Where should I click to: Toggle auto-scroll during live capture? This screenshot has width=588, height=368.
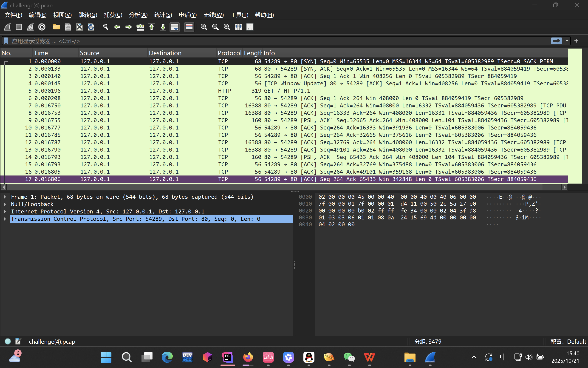click(175, 27)
